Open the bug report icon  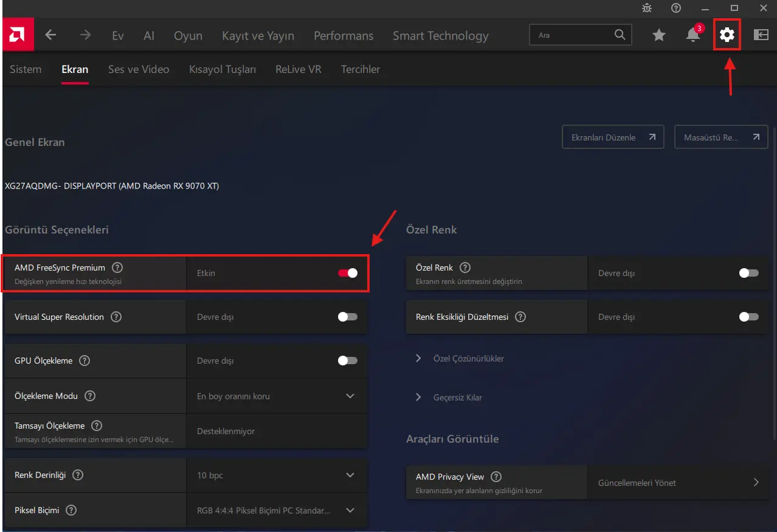coord(647,8)
